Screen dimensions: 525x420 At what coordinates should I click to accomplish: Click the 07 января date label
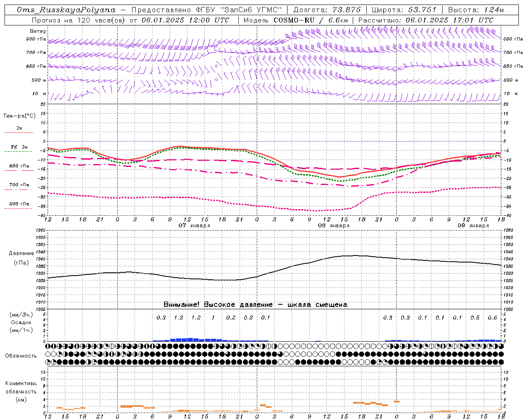click(194, 226)
